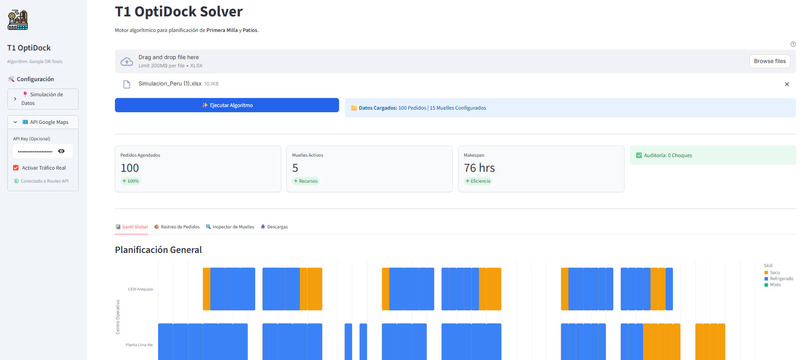Click the map icon beside API Google Maps
This screenshot has width=806, height=360.
click(25, 122)
